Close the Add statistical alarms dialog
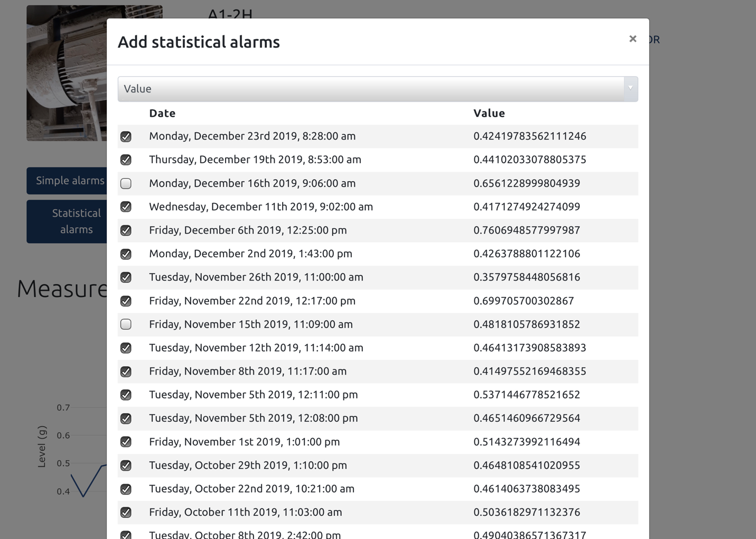Viewport: 756px width, 539px height. click(632, 39)
